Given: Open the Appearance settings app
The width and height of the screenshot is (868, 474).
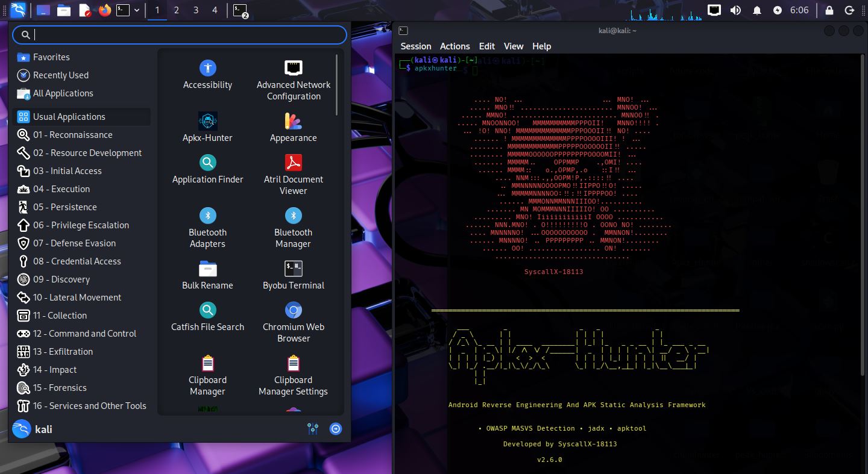Looking at the screenshot, I should pyautogui.click(x=294, y=128).
